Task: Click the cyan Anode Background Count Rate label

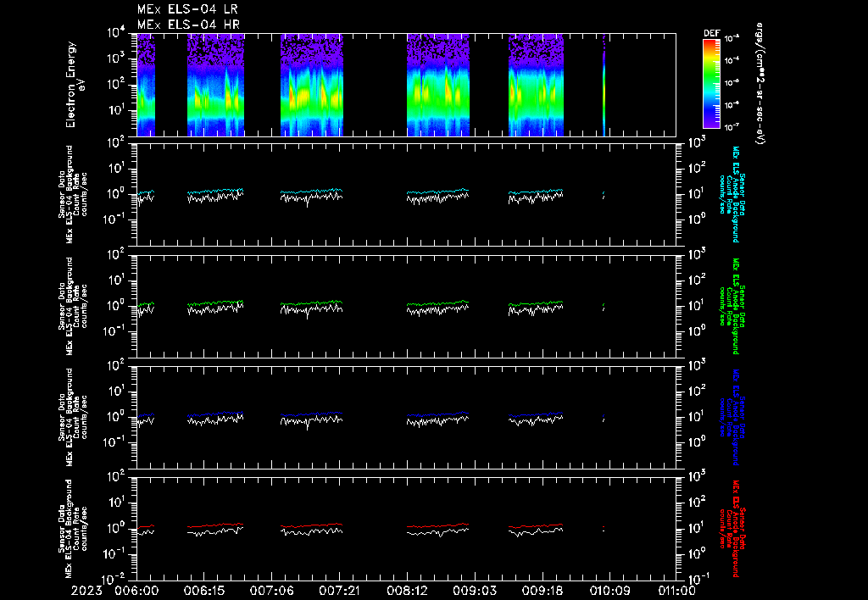Action: (x=732, y=194)
